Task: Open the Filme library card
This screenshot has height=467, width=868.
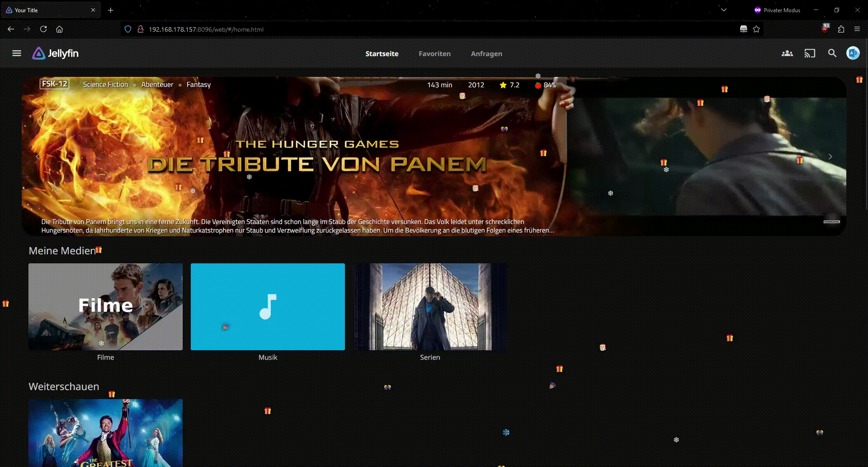Action: (x=105, y=307)
